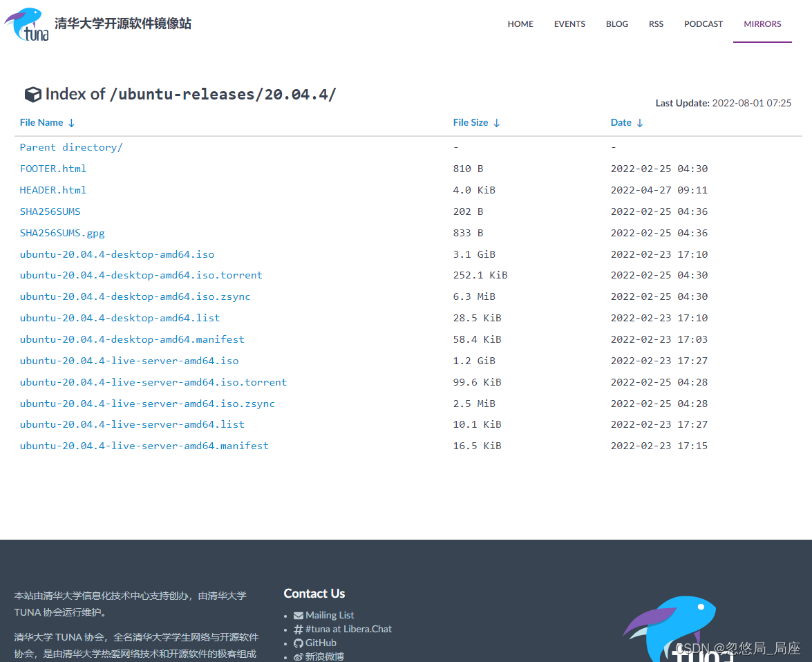Image resolution: width=812 pixels, height=662 pixels.
Task: Go to Parent directory/
Action: point(71,147)
